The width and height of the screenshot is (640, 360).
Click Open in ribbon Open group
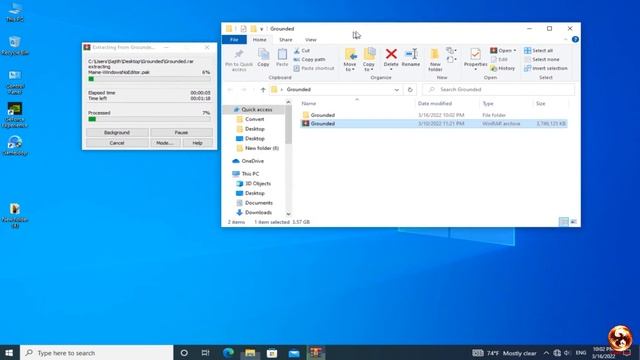[x=503, y=51]
